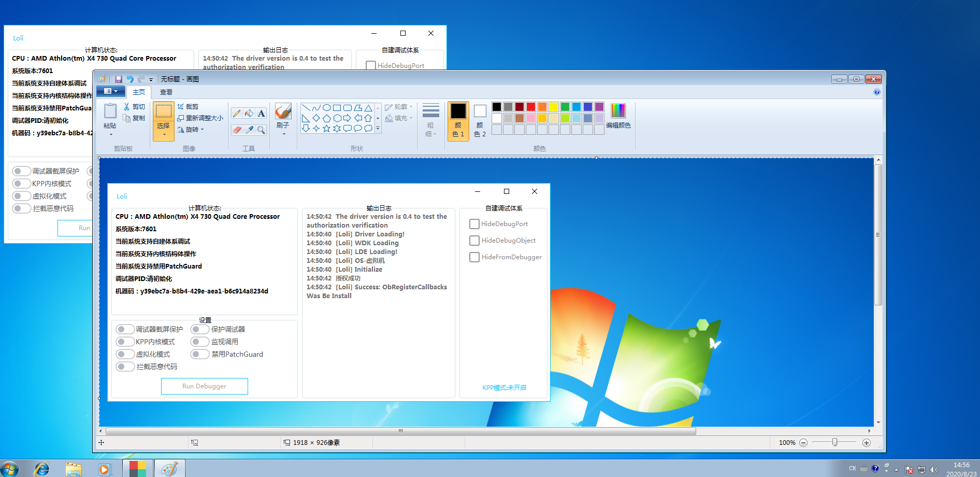The height and width of the screenshot is (477, 980).
Task: Open Customize Quick Access Toolbar dropdown
Action: pos(151,79)
